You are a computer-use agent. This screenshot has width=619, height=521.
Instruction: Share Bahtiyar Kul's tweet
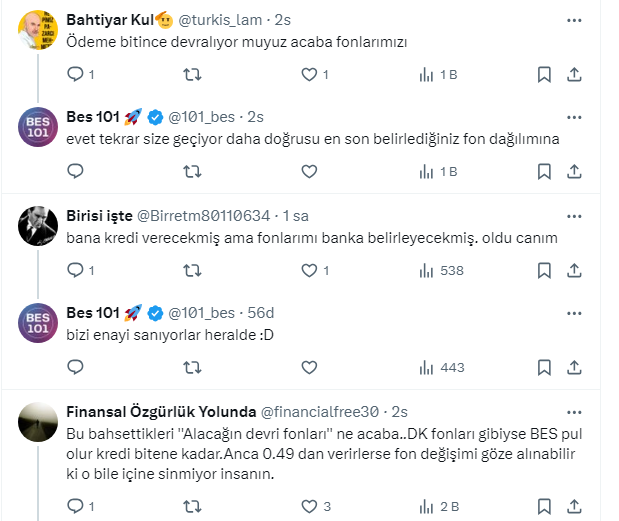click(x=575, y=74)
